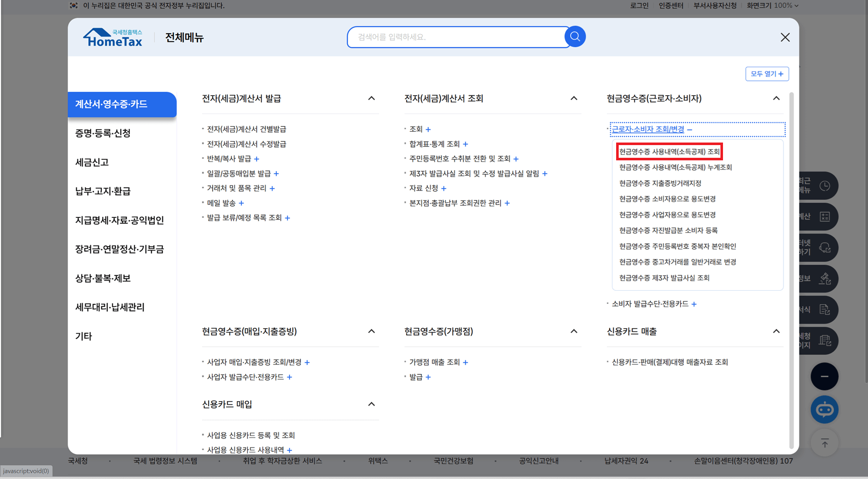Click the HomeTax logo
Image resolution: width=868 pixels, height=479 pixels.
(x=112, y=37)
